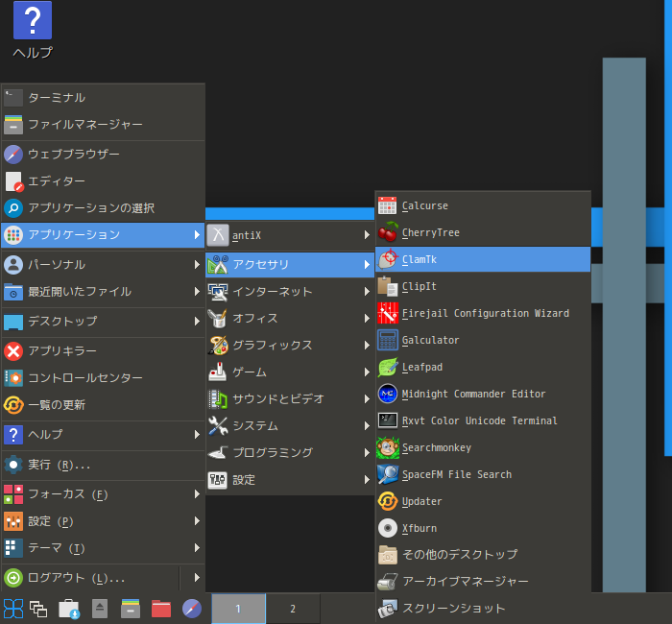Click taskbar package installer icon
This screenshot has height=624, width=672.
tap(69, 609)
